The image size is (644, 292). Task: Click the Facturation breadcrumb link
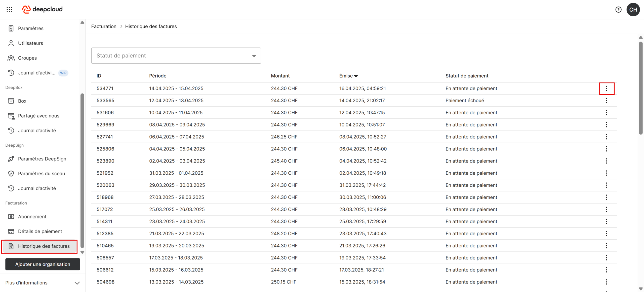pyautogui.click(x=104, y=26)
